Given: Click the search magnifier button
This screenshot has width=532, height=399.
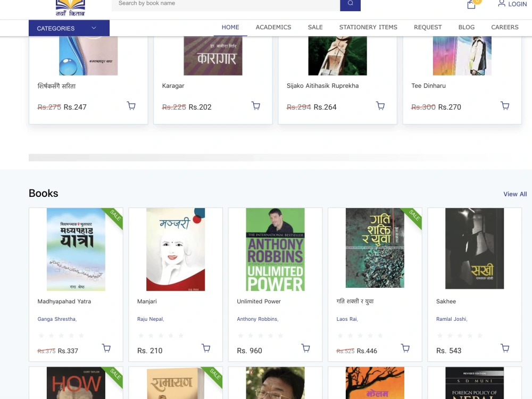Looking at the screenshot, I should (350, 4).
